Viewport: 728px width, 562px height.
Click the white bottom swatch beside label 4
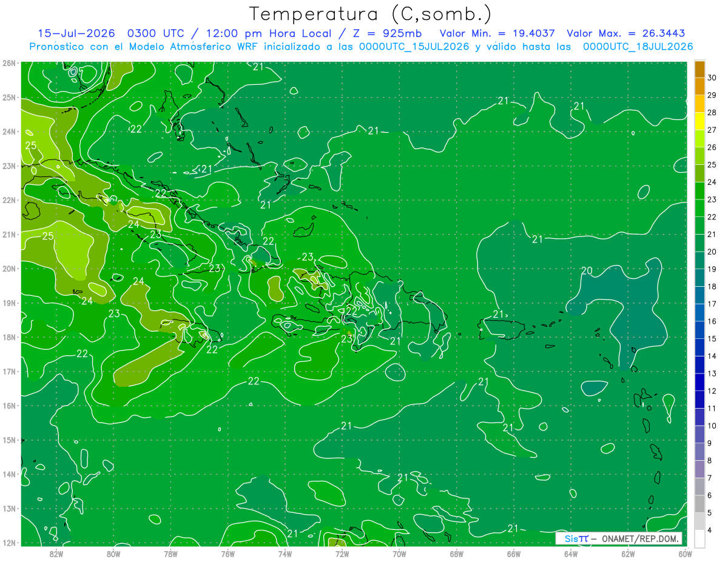tap(699, 538)
